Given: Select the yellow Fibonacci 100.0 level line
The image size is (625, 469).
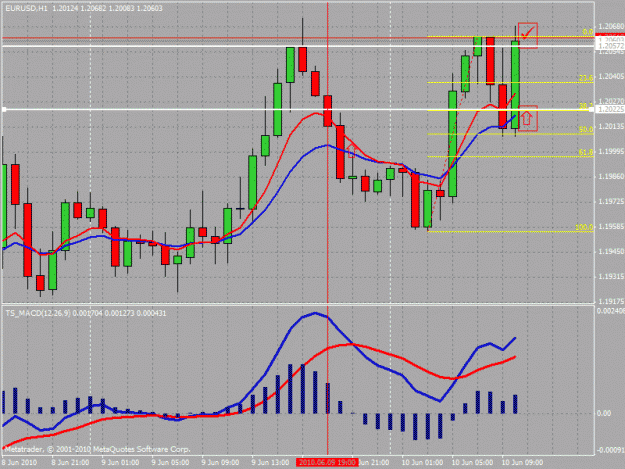Looking at the screenshot, I should (510, 231).
